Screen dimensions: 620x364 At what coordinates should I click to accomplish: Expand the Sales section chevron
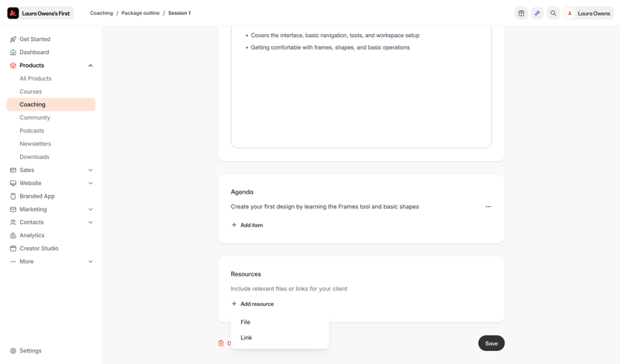(91, 170)
